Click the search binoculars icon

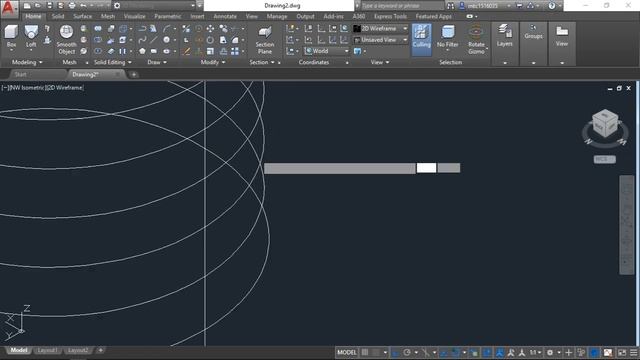click(x=451, y=6)
